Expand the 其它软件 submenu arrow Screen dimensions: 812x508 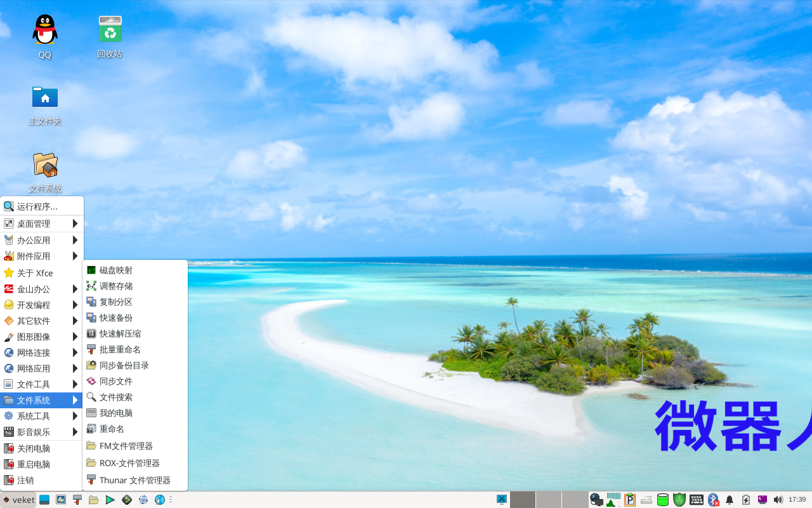click(75, 321)
